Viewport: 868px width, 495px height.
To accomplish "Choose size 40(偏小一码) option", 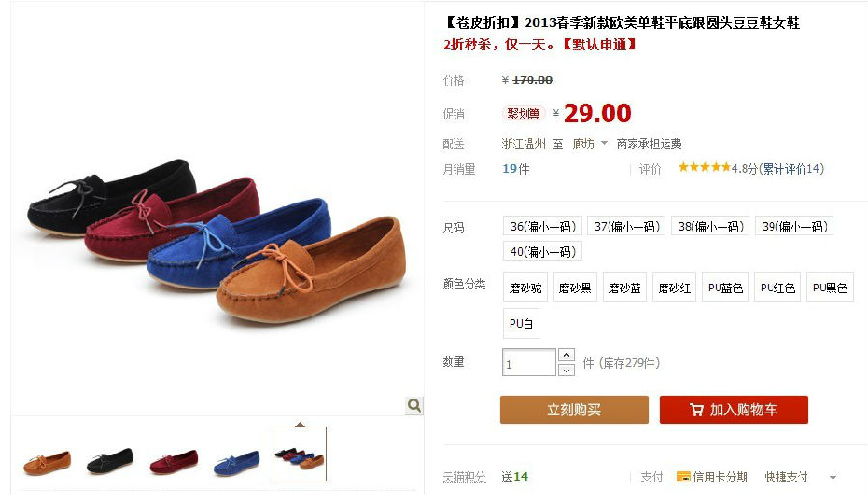I will coord(542,252).
